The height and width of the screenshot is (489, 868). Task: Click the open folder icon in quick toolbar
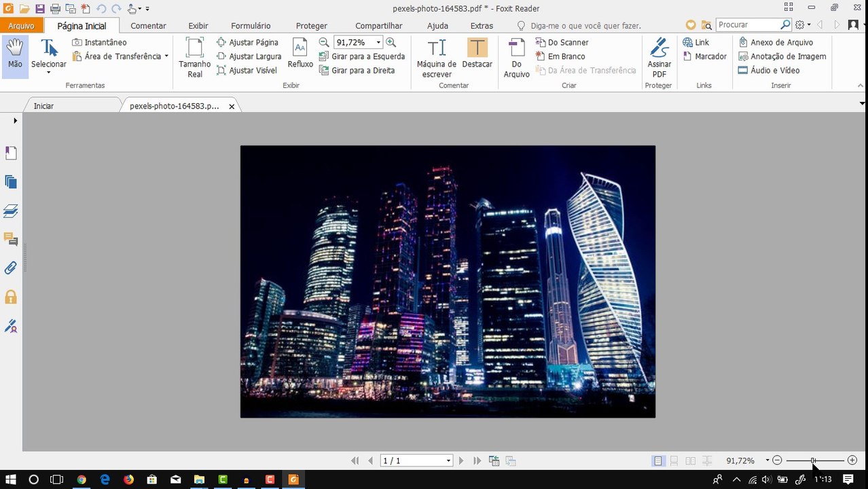click(x=24, y=9)
